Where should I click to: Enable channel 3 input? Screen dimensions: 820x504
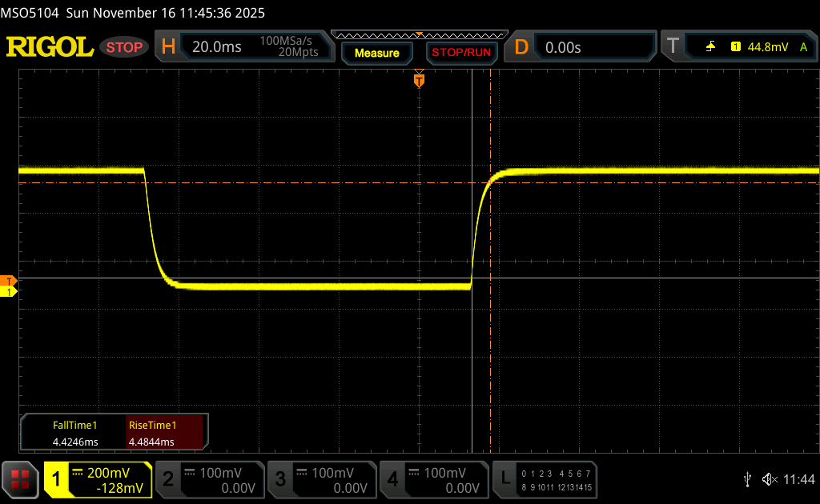point(321,479)
